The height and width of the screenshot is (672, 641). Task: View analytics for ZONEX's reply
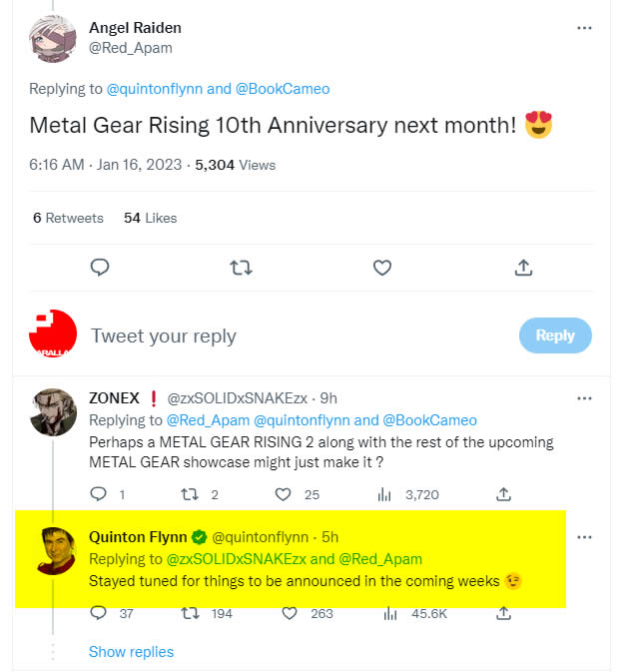[x=384, y=493]
